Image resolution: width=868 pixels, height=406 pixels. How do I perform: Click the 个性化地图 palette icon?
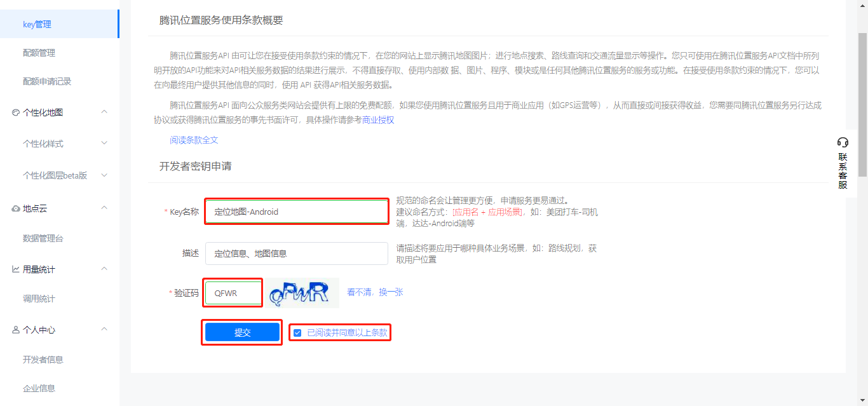point(16,112)
